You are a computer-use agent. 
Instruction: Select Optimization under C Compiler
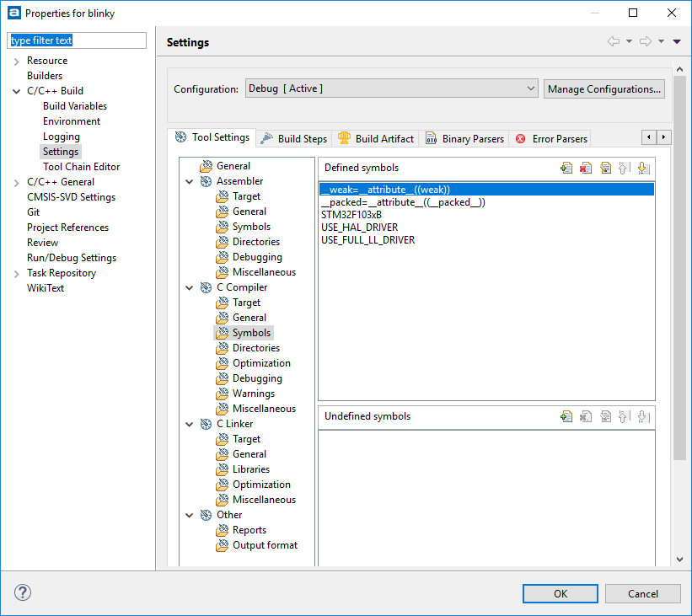point(261,363)
